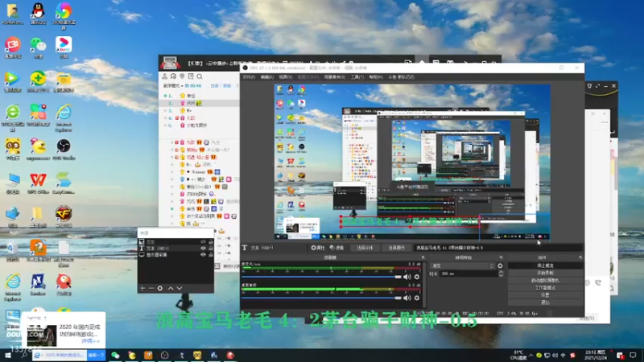Click the Filters button in source toolbar
The width and height of the screenshot is (644, 362).
tap(336, 248)
